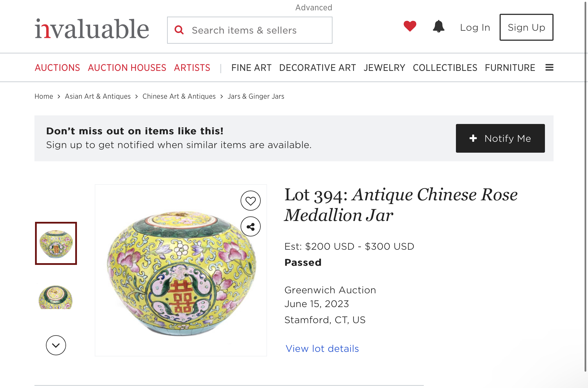Open the hamburger menu in navigation bar

pos(549,67)
